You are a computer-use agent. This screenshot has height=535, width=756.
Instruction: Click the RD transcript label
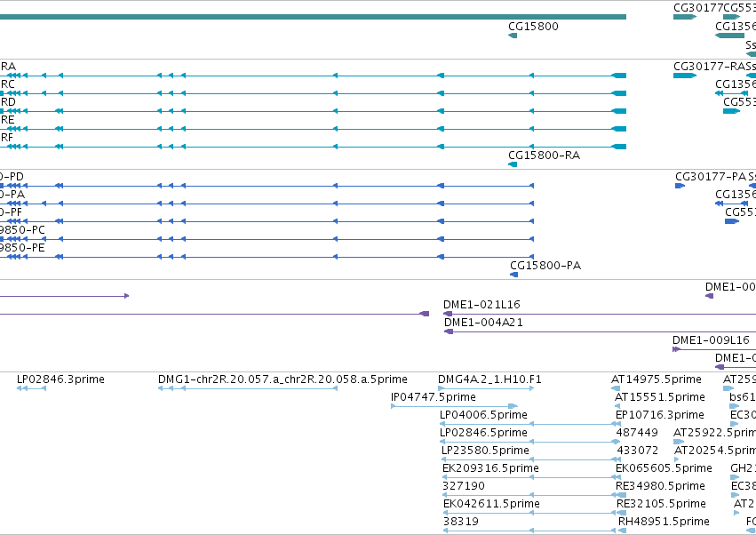point(8,102)
